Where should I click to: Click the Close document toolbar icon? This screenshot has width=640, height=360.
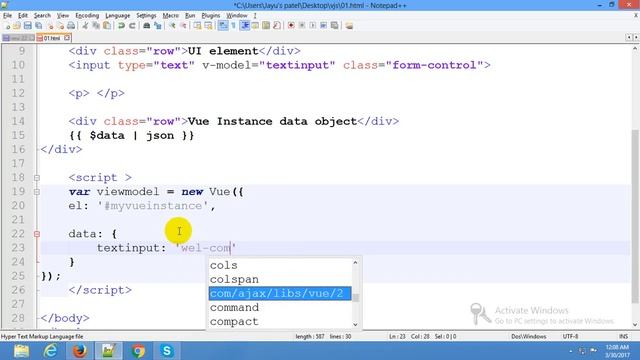point(50,26)
